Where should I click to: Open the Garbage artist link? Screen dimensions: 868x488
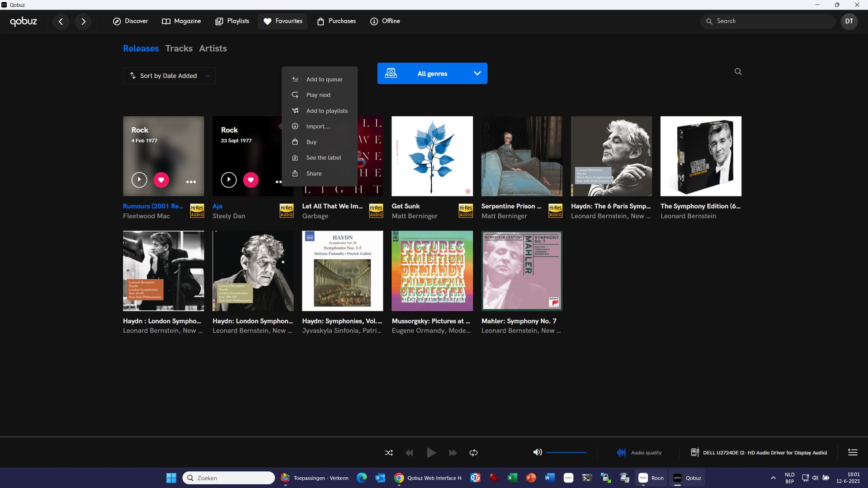(315, 216)
